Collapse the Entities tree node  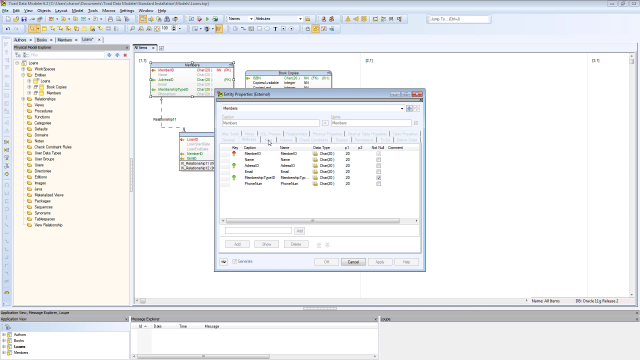click(23, 75)
